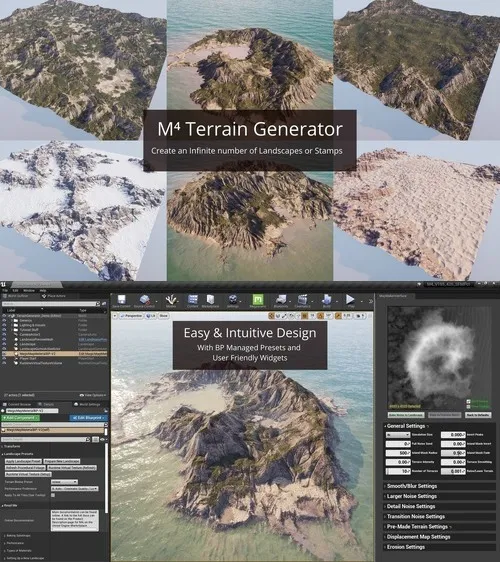Click the blue Edit Blueprint button
The image size is (500, 562).
(89, 418)
